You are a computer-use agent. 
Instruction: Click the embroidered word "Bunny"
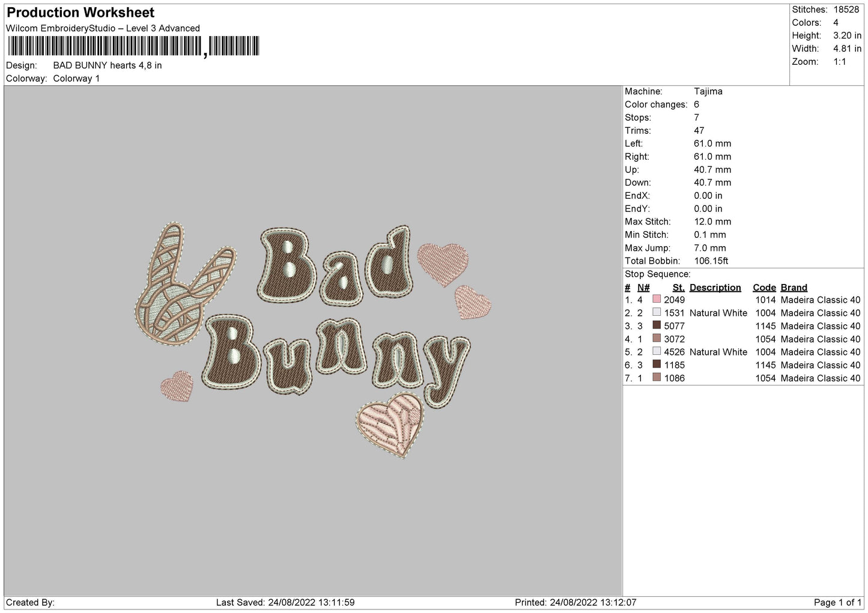pos(336,354)
